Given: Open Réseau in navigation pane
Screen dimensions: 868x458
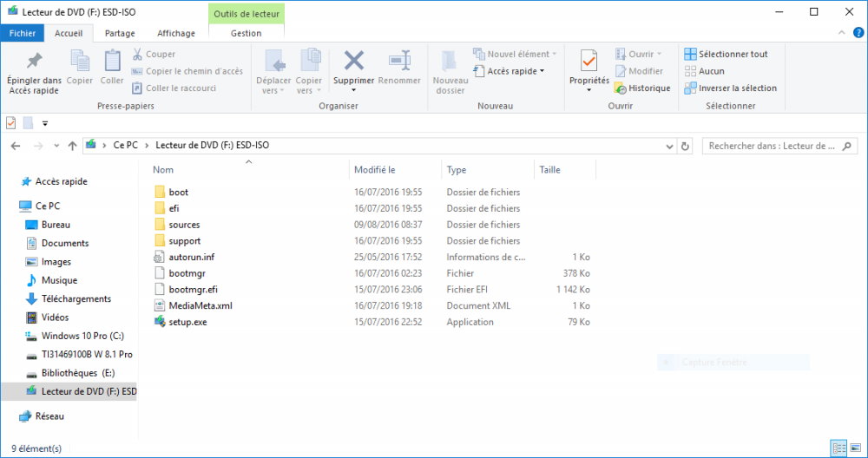Looking at the screenshot, I should click(x=49, y=416).
